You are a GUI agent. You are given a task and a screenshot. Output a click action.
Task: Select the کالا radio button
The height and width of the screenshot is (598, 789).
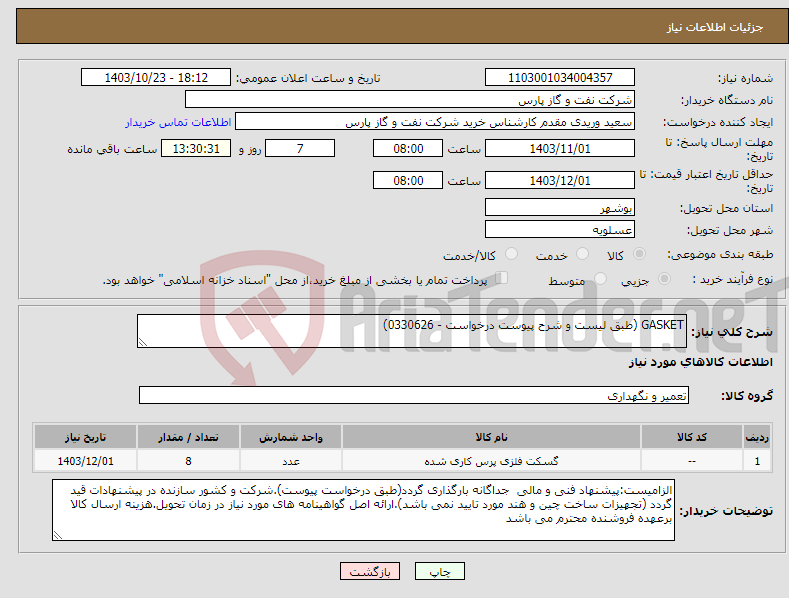point(639,254)
